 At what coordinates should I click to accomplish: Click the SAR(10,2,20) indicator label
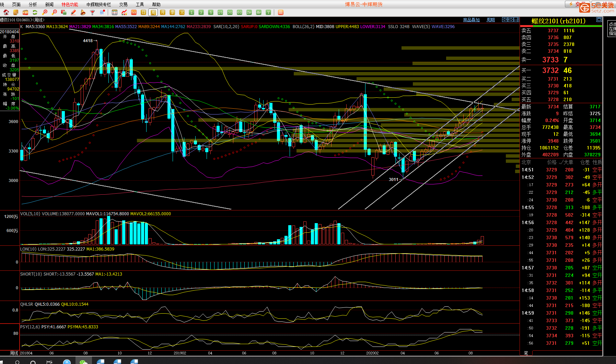click(226, 26)
